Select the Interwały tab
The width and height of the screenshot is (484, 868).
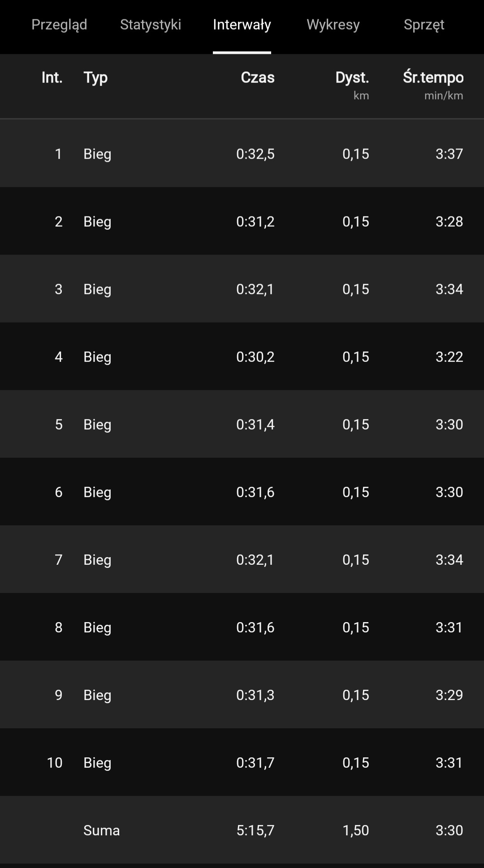tap(242, 25)
